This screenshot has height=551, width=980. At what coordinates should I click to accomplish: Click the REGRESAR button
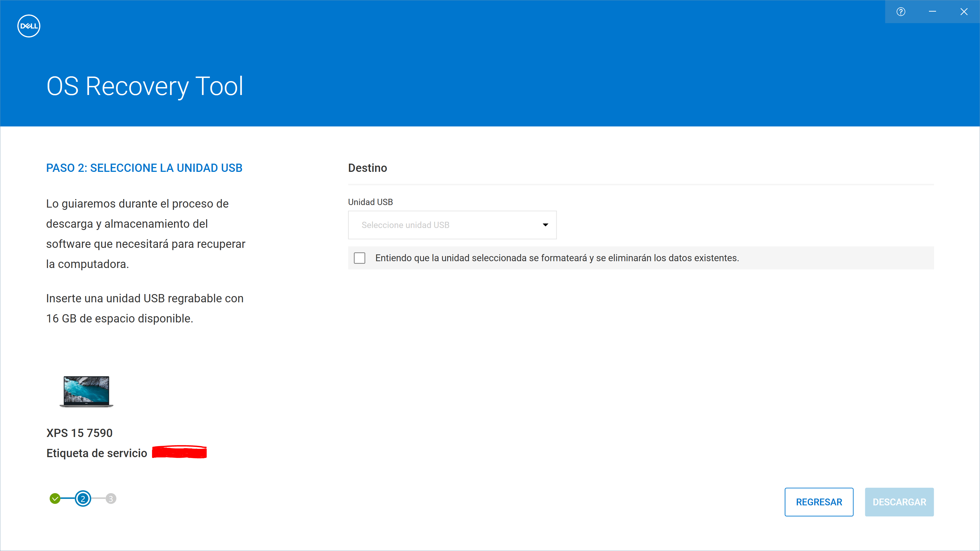[x=819, y=502]
